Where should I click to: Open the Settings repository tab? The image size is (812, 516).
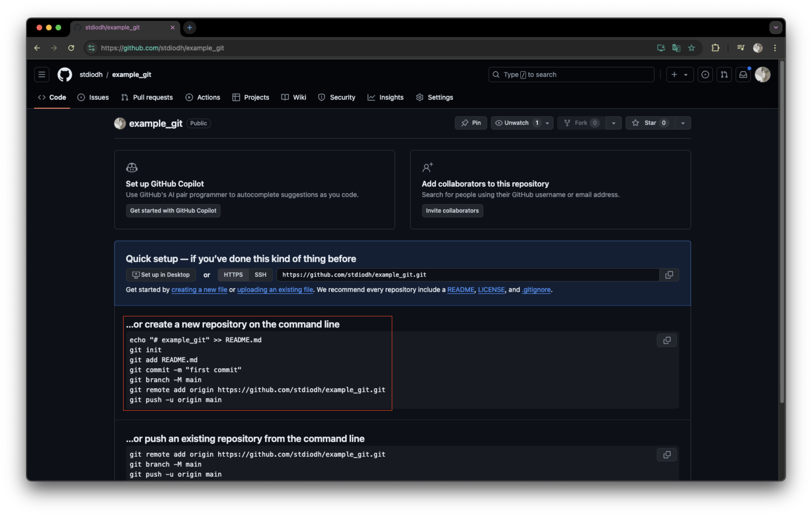(434, 97)
